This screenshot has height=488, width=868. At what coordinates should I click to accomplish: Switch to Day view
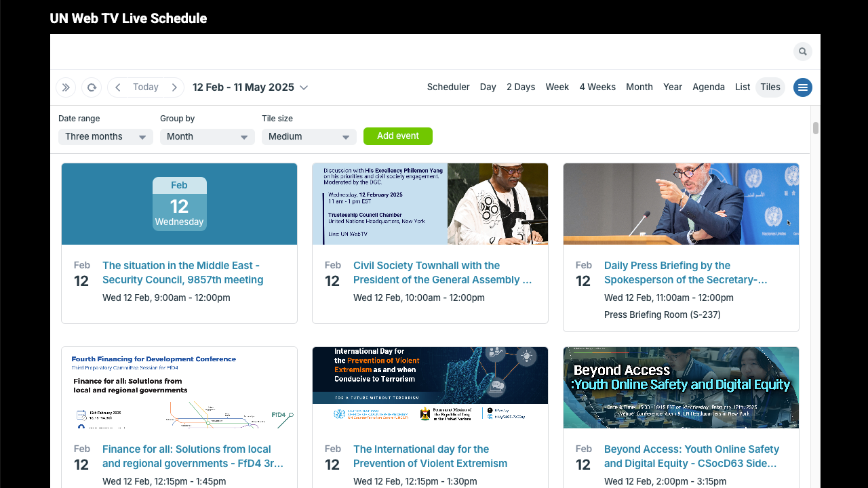488,87
